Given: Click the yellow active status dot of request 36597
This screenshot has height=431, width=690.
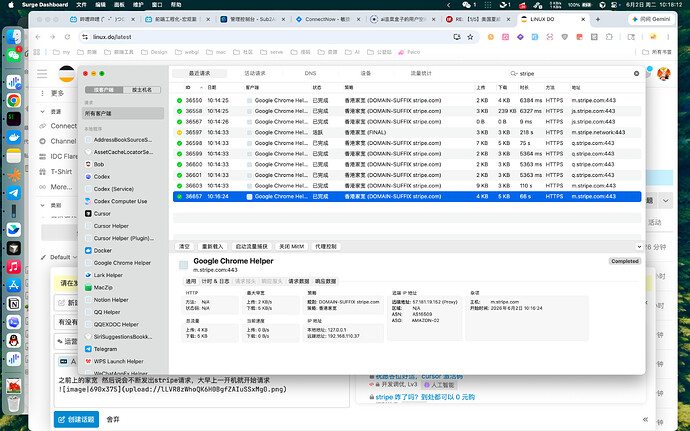Looking at the screenshot, I should coord(180,133).
